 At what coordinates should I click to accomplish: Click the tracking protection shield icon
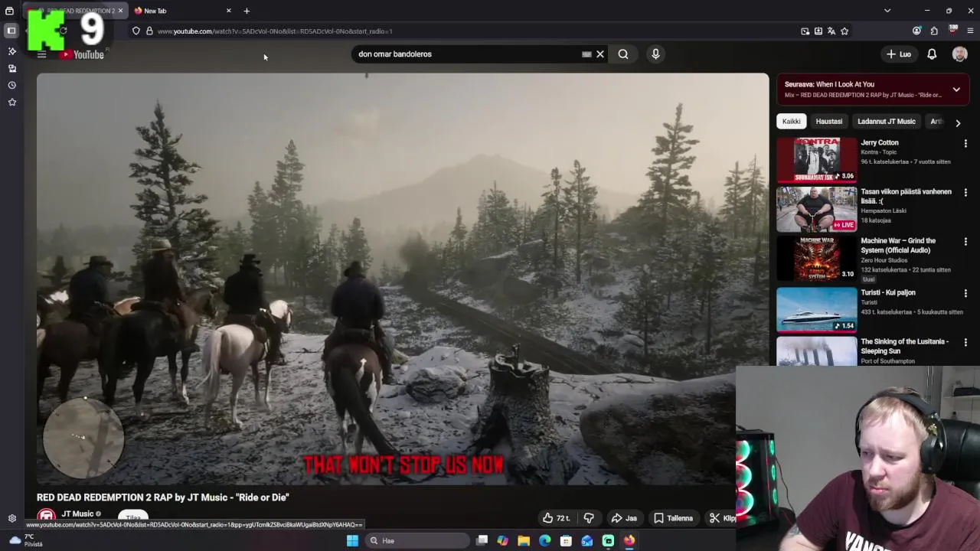[136, 31]
